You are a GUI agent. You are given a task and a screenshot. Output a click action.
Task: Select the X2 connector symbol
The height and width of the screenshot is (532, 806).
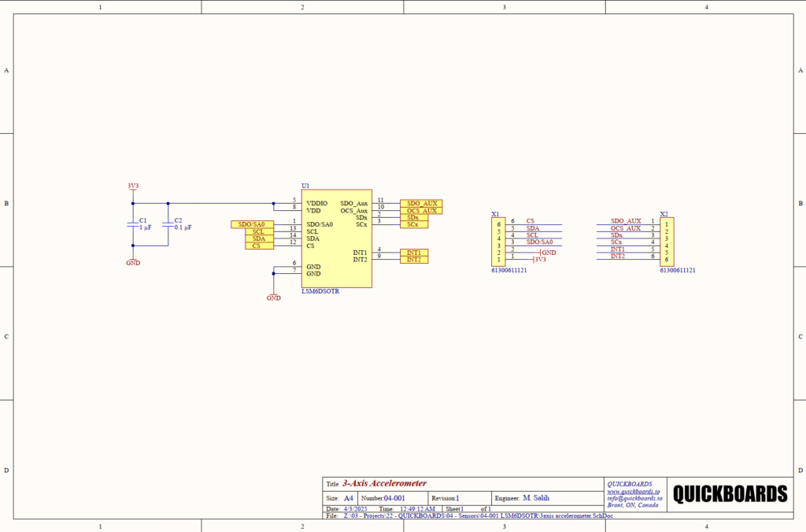pyautogui.click(x=667, y=242)
